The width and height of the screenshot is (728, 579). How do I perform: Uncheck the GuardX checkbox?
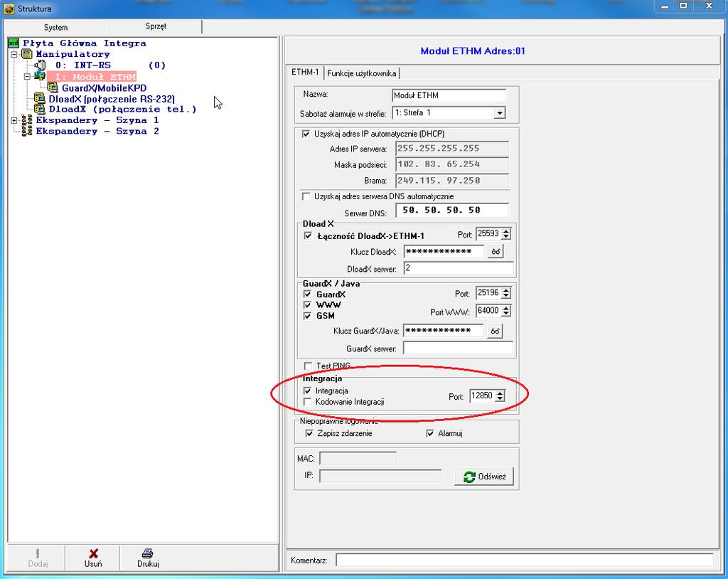(x=307, y=294)
